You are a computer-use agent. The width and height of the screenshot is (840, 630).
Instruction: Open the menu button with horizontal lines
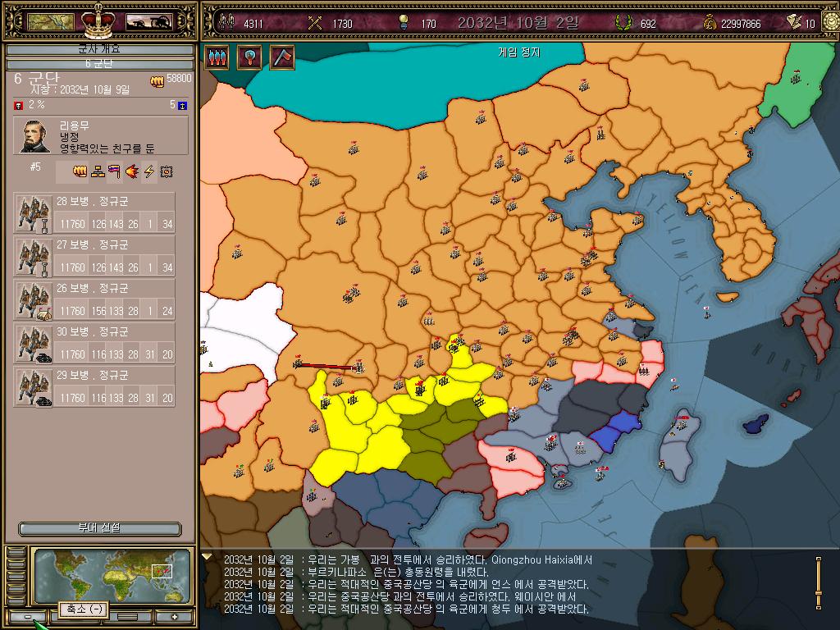pyautogui.click(x=127, y=617)
